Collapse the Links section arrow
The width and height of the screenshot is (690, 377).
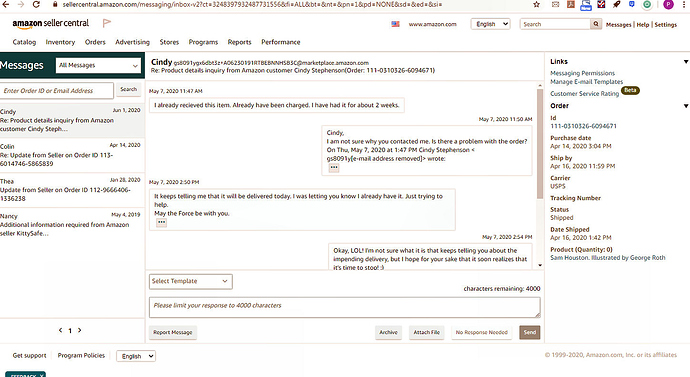click(x=686, y=62)
